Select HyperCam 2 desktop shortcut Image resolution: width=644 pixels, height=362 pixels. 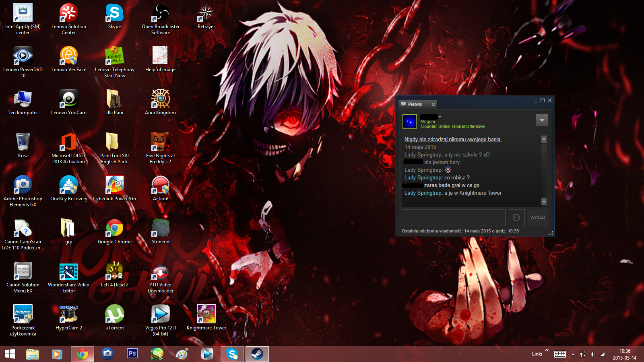[x=69, y=318]
